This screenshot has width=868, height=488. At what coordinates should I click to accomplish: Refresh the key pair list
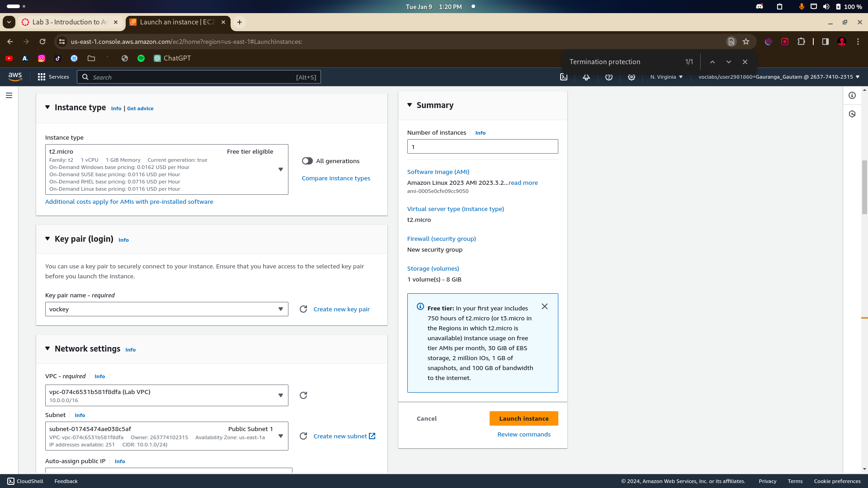point(303,309)
